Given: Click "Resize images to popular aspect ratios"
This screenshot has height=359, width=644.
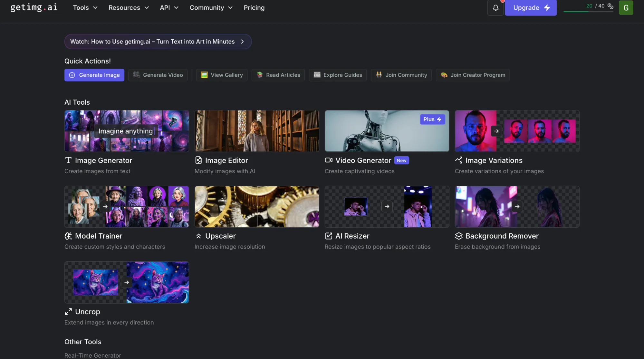Looking at the screenshot, I should [x=378, y=247].
